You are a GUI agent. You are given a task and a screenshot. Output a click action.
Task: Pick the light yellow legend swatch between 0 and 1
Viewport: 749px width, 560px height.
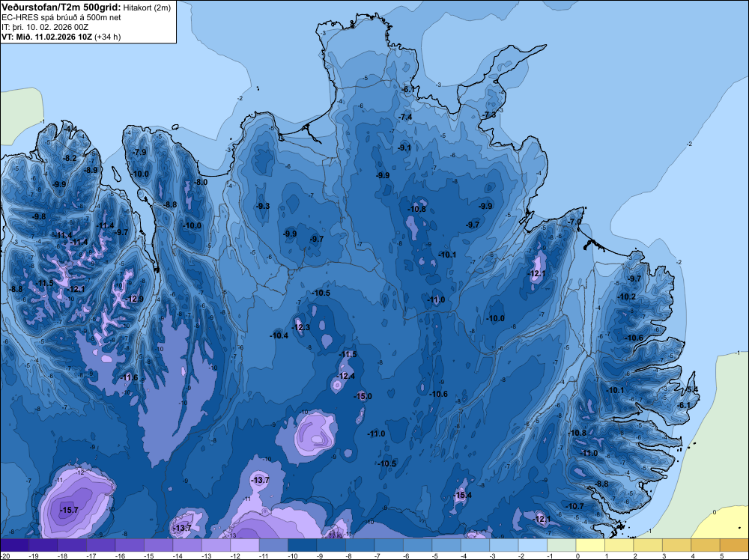tap(590, 546)
